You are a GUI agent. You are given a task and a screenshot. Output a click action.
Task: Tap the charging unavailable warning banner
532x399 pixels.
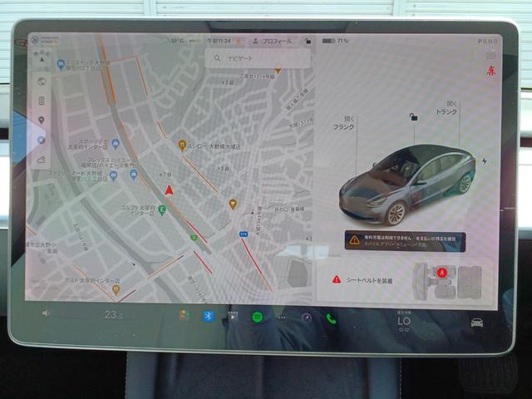[x=405, y=241]
